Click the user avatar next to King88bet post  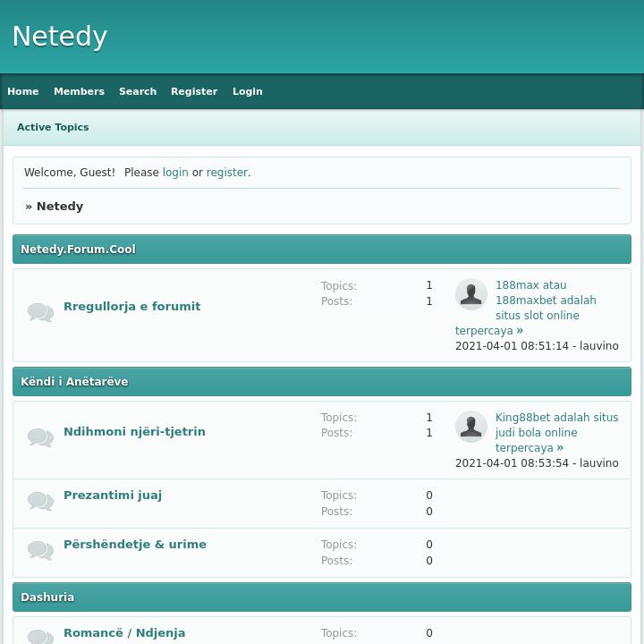point(470,427)
